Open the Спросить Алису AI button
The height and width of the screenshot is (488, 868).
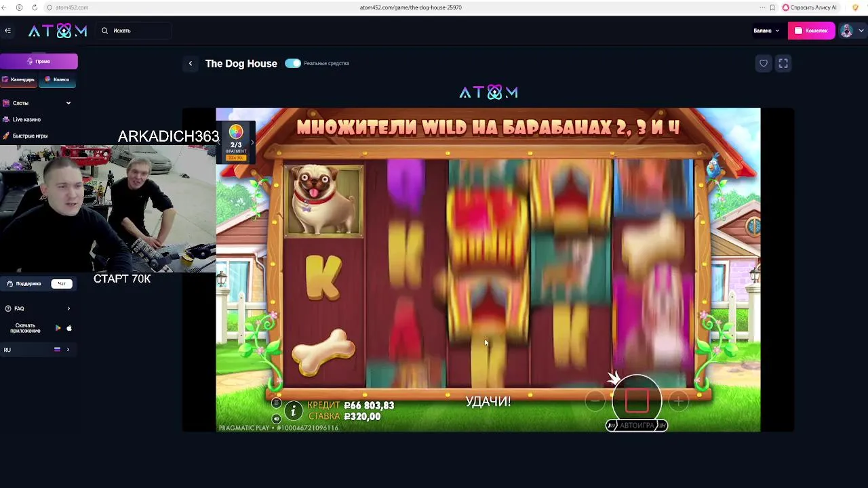click(810, 7)
